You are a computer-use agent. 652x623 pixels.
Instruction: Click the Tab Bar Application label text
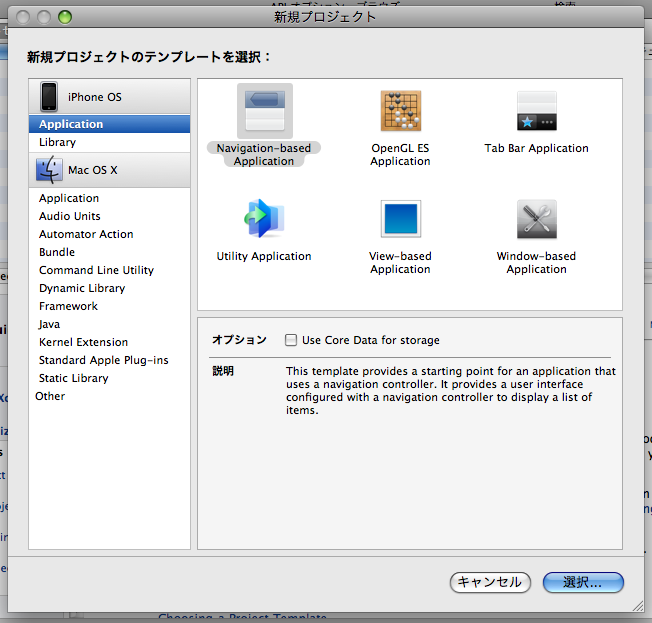tap(536, 148)
